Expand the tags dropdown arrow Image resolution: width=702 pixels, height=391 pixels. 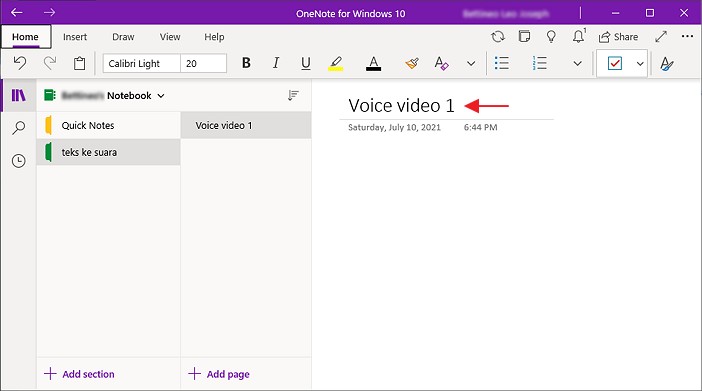640,64
